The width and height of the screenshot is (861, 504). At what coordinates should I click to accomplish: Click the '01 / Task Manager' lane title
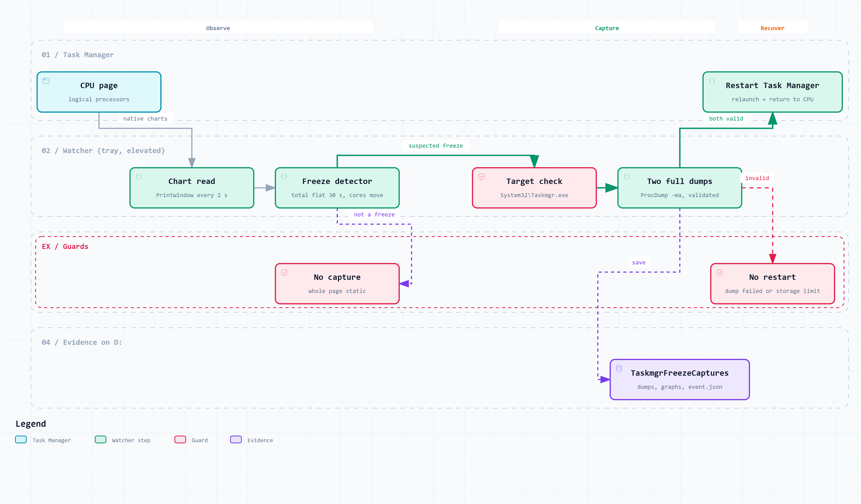(x=78, y=55)
